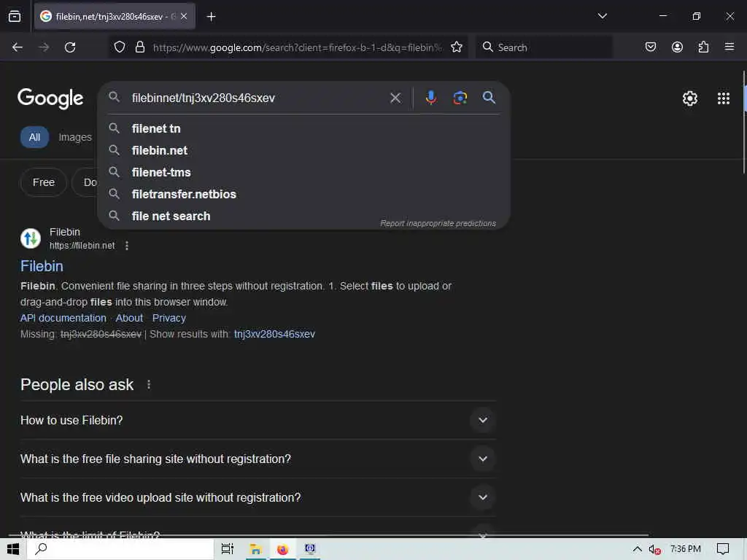Show hidden system tray icons

pos(637,549)
